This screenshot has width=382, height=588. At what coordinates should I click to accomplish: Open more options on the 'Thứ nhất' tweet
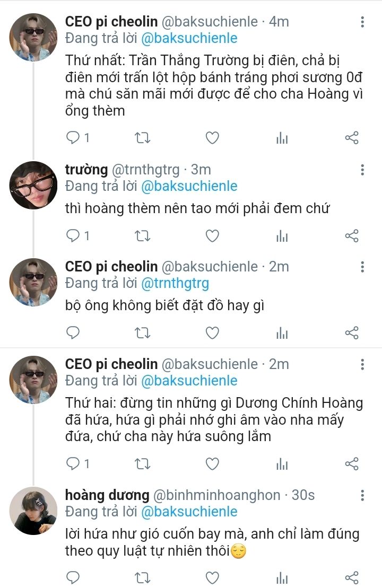click(x=362, y=22)
